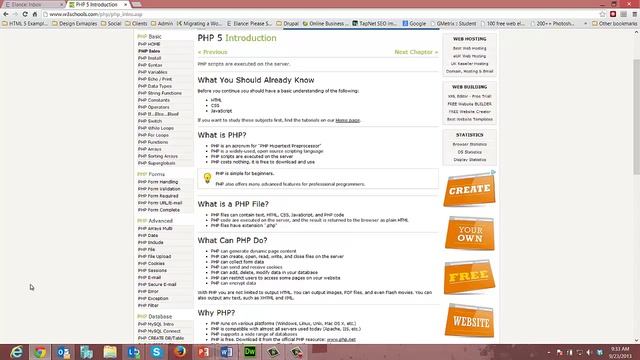This screenshot has width=640, height=360.
Task: Click the browser Forward arrow
Action: click(x=16, y=14)
